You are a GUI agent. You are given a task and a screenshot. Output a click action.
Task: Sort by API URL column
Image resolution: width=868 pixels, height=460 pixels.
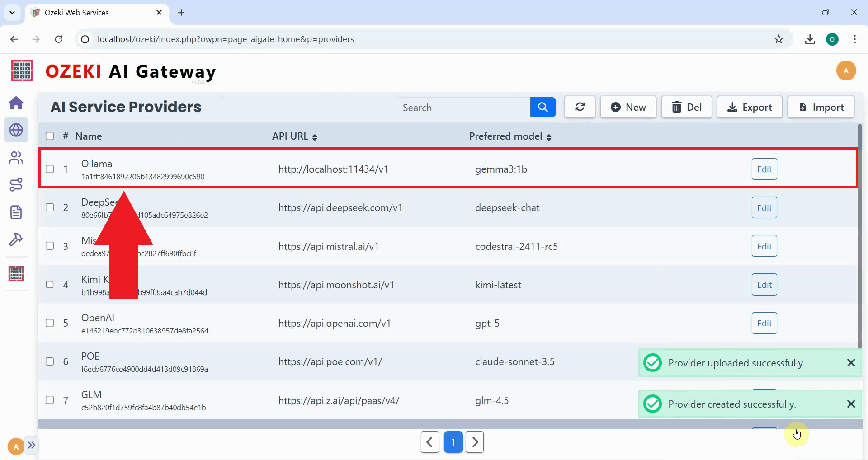(x=294, y=136)
